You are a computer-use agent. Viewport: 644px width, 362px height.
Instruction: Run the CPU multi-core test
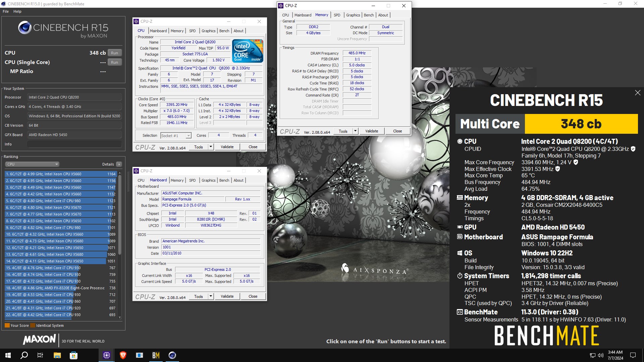114,53
